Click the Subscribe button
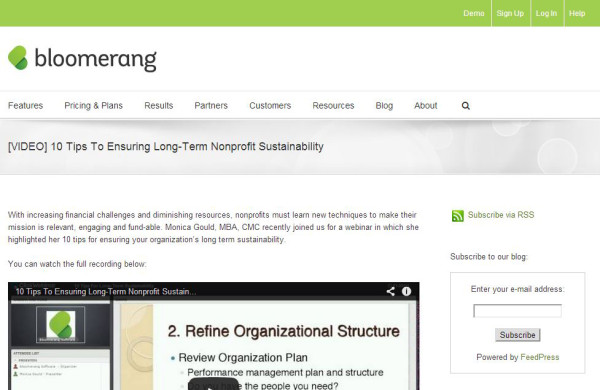This screenshot has width=600, height=390. (x=517, y=335)
